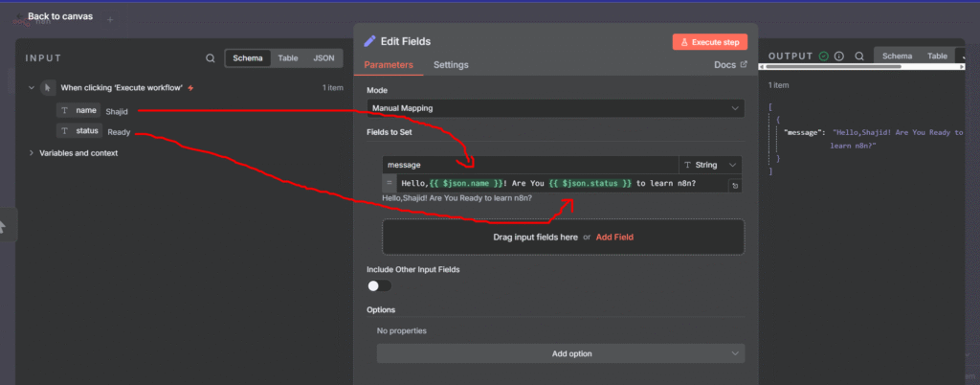This screenshot has height=385, width=980.
Task: Switch INPUT view to Table
Action: [x=287, y=58]
